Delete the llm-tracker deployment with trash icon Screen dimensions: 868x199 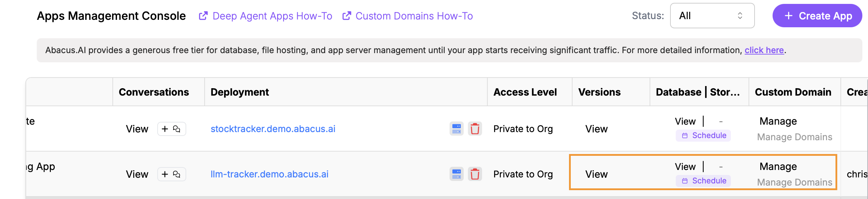[x=475, y=174]
